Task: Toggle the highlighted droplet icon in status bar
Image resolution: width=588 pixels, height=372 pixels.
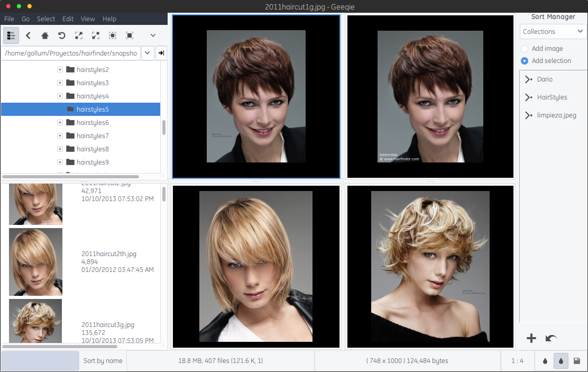Action: click(561, 361)
